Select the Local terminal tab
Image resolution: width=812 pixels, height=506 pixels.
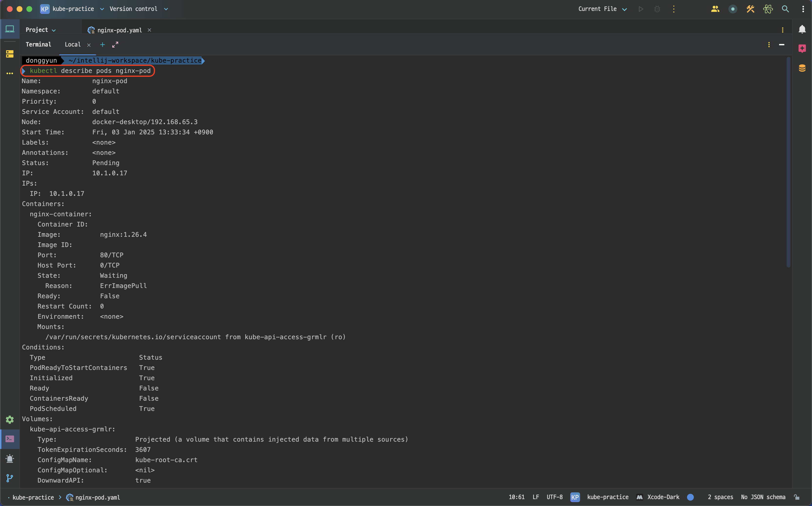73,45
